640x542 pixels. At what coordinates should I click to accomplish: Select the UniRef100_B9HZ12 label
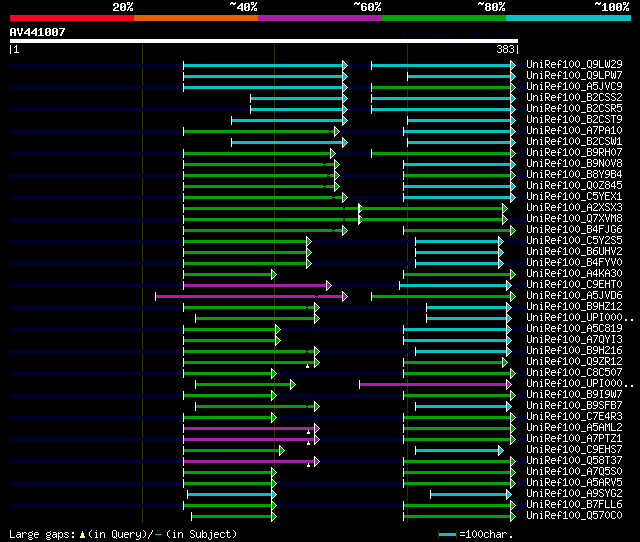point(574,307)
